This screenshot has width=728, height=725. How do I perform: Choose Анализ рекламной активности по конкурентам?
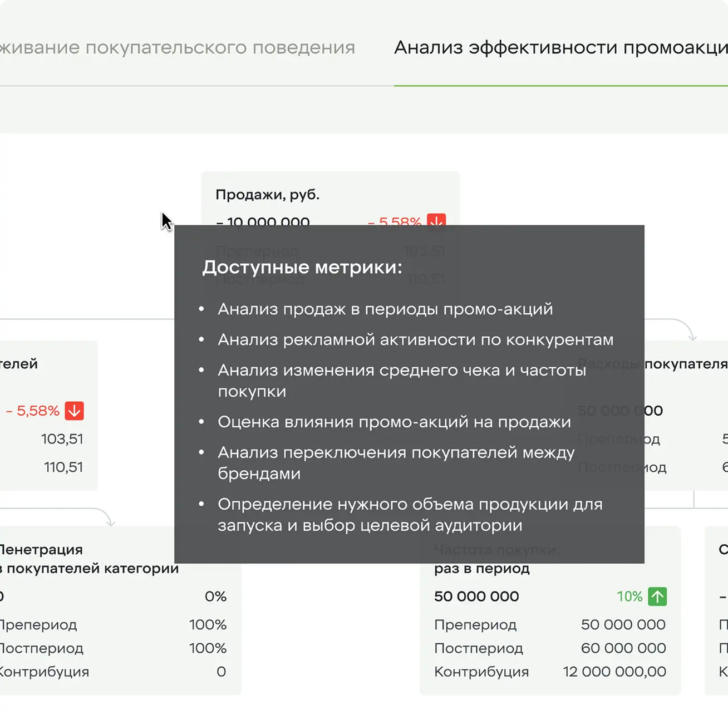coord(415,339)
